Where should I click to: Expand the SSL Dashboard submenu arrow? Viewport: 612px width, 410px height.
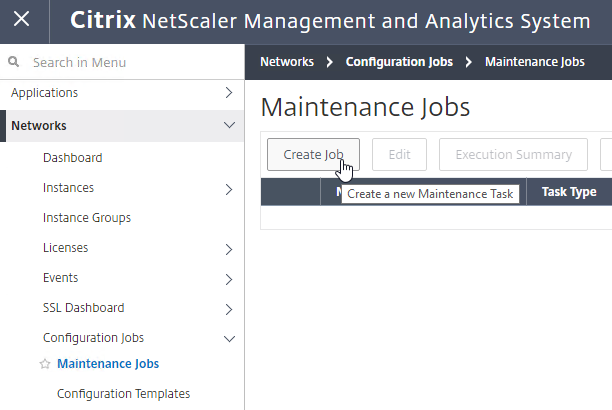(x=229, y=309)
